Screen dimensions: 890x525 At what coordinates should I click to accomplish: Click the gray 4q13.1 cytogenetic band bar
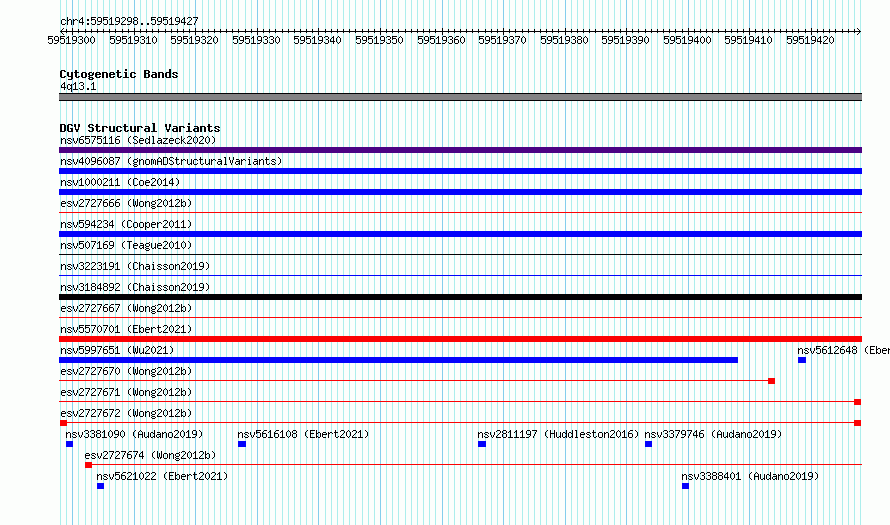[x=460, y=97]
